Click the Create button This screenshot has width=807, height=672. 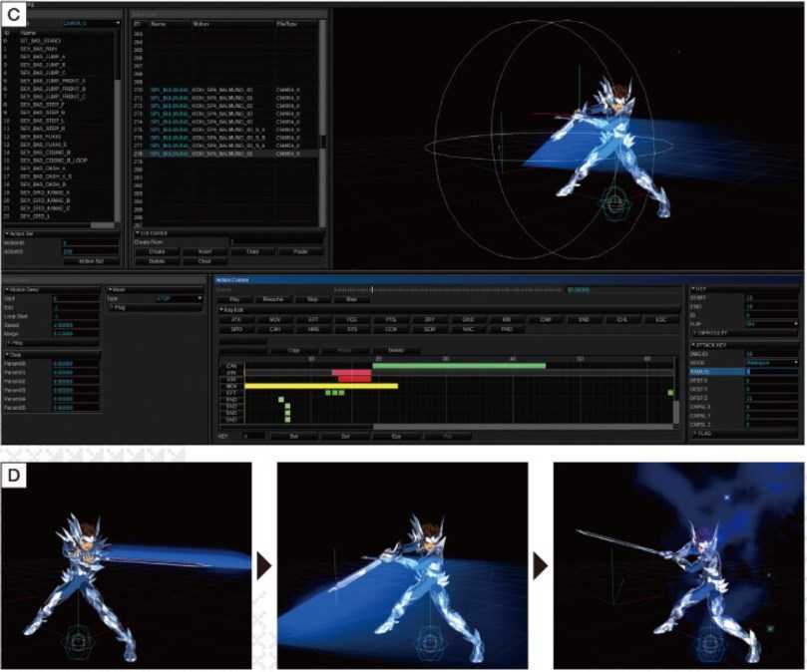click(157, 251)
